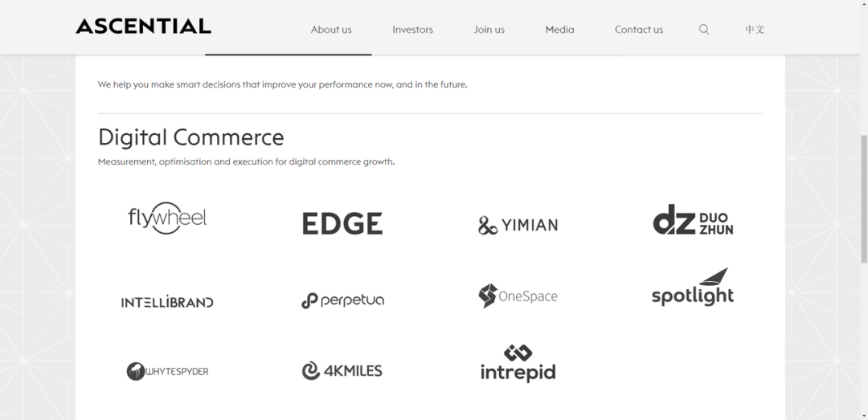
Task: Select the OneSpace brand logo
Action: pyautogui.click(x=518, y=296)
